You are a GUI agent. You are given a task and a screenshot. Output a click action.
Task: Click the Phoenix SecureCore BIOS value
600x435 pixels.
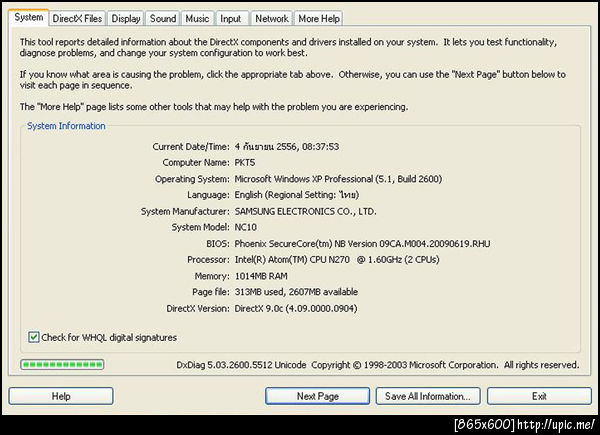pyautogui.click(x=362, y=243)
